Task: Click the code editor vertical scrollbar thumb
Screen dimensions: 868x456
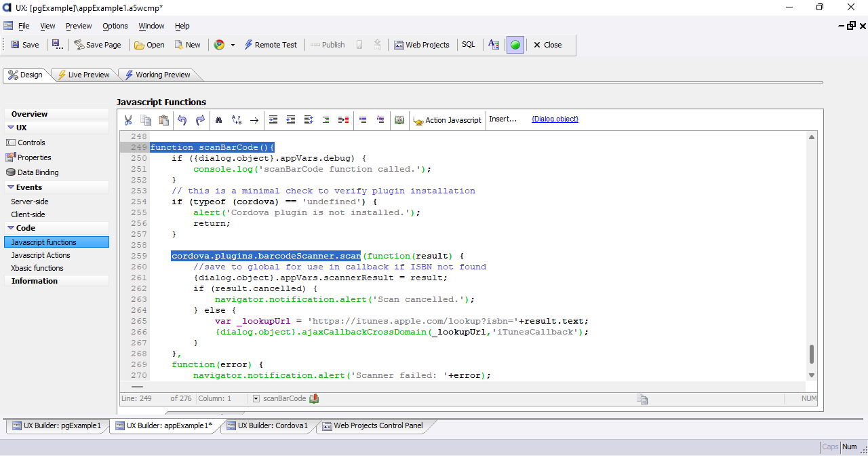Action: point(812,354)
